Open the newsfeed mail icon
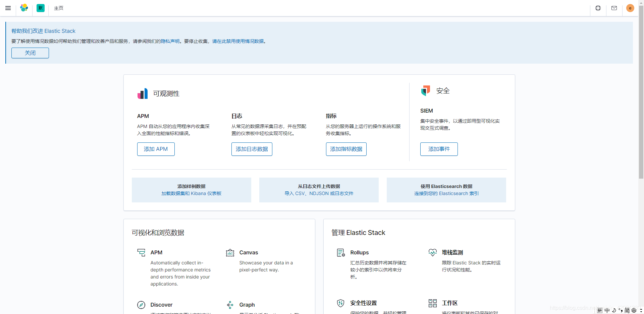 click(x=614, y=8)
